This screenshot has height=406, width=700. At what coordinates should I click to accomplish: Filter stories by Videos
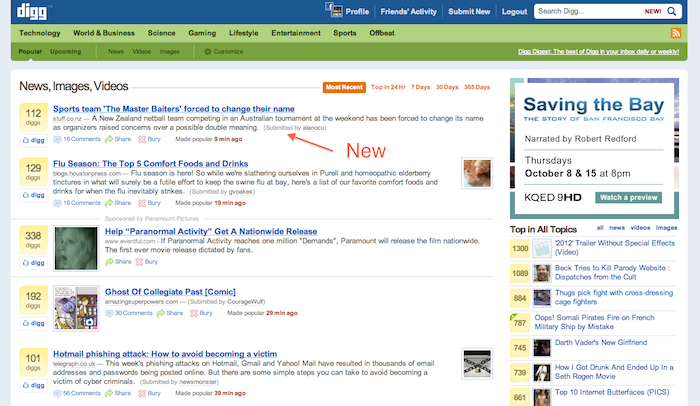(142, 52)
